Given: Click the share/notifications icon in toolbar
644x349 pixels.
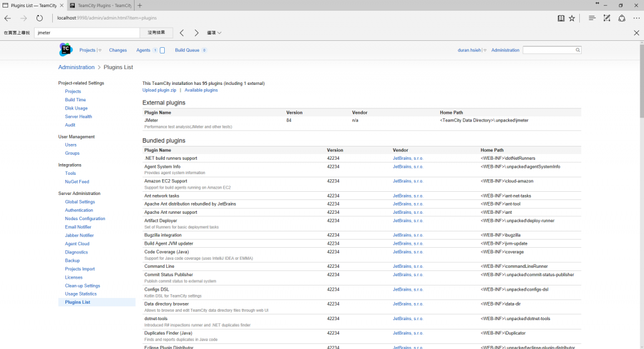Looking at the screenshot, I should 622,18.
